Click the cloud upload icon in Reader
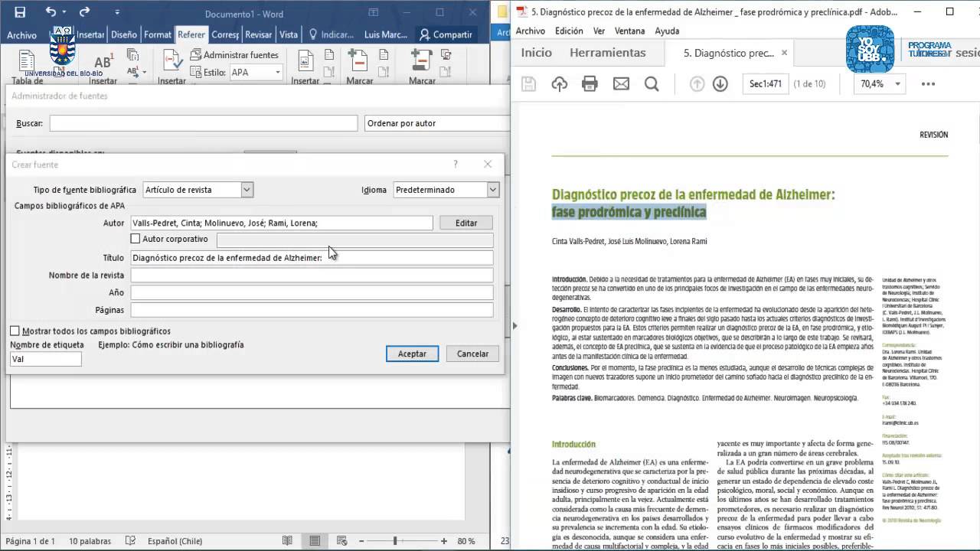 click(560, 84)
